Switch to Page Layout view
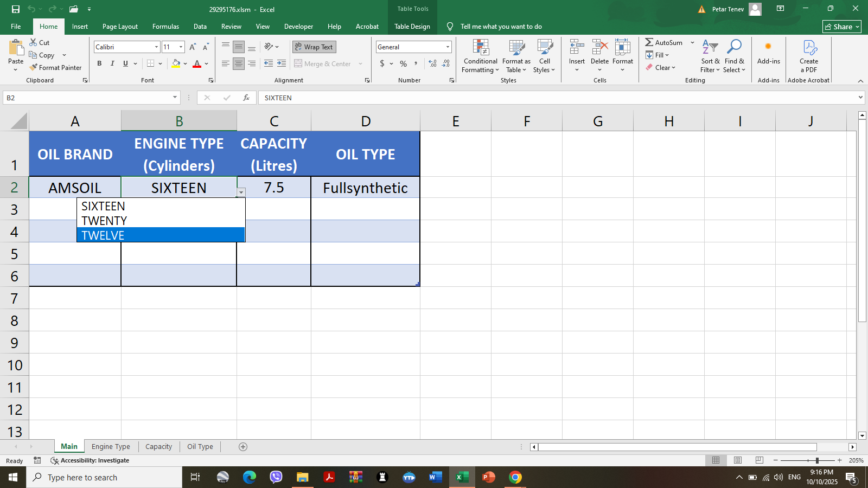This screenshot has width=868, height=488. click(738, 460)
